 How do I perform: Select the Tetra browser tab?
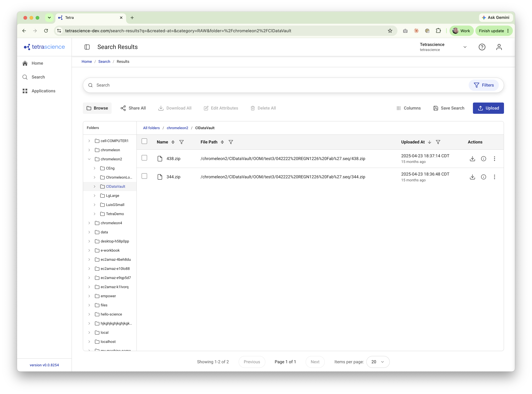click(x=91, y=18)
